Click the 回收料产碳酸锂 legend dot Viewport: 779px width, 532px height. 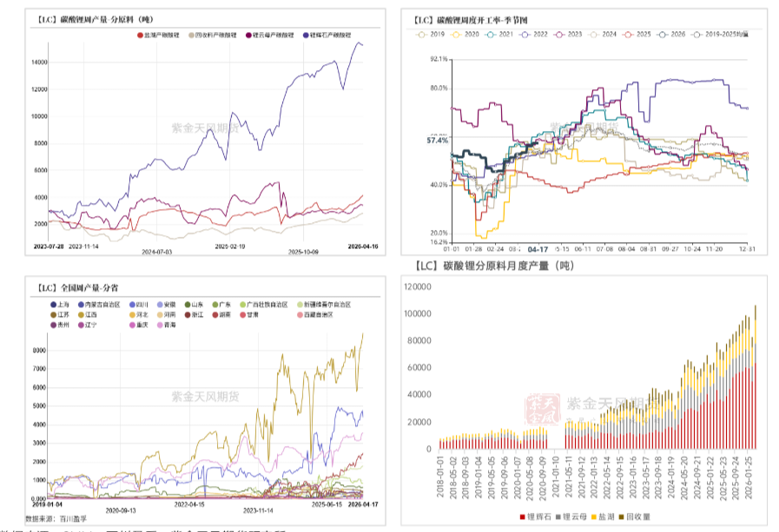tap(193, 36)
